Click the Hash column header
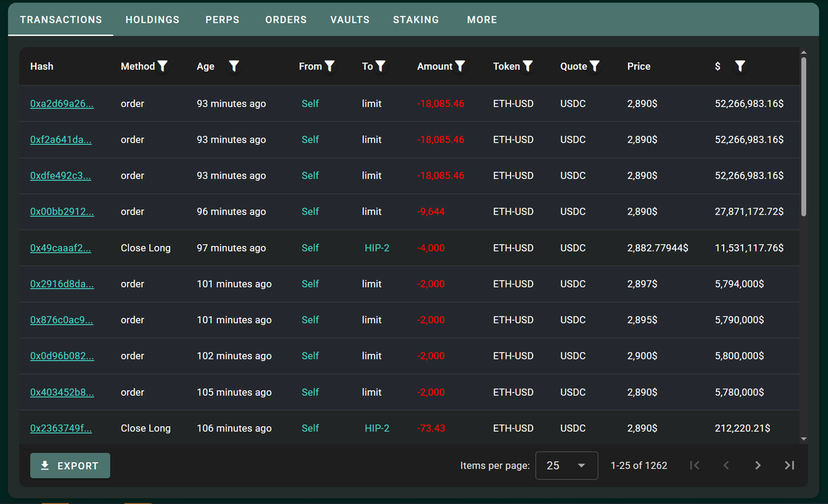Screen dimensions: 828x504 click(x=42, y=66)
